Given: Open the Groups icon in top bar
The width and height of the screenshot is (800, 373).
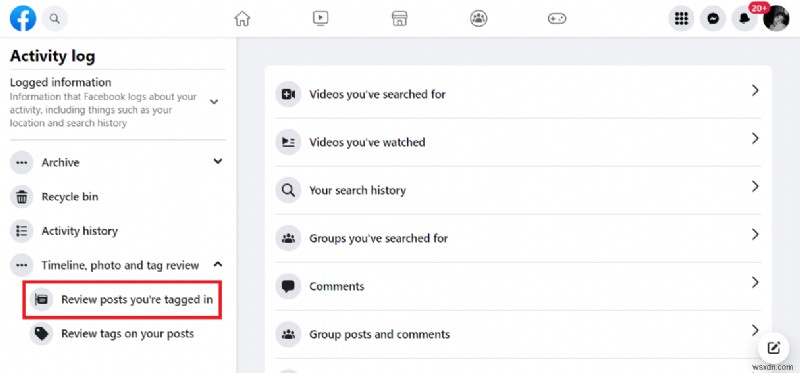Looking at the screenshot, I should (x=479, y=19).
